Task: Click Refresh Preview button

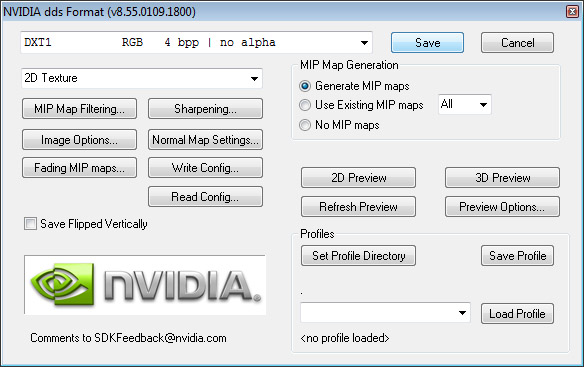Action: point(358,206)
